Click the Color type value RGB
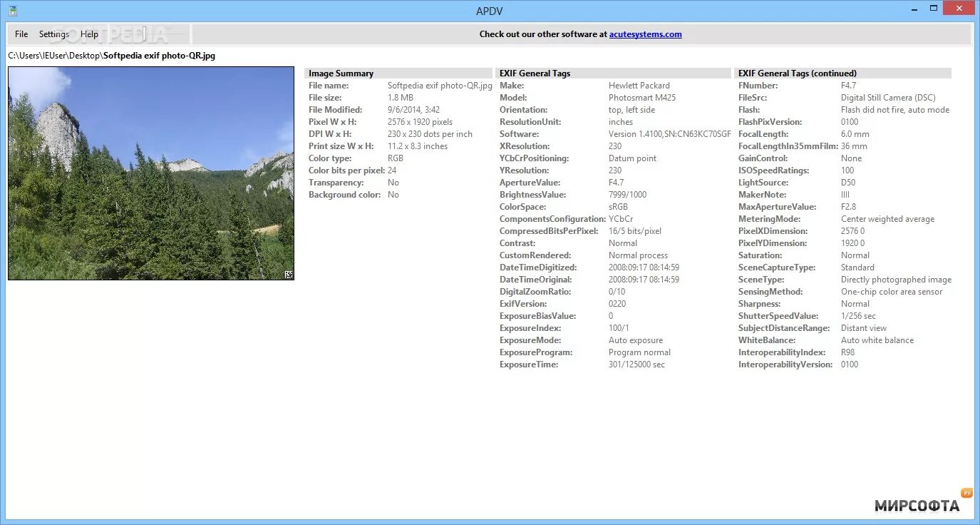980x525 pixels. pos(396,158)
